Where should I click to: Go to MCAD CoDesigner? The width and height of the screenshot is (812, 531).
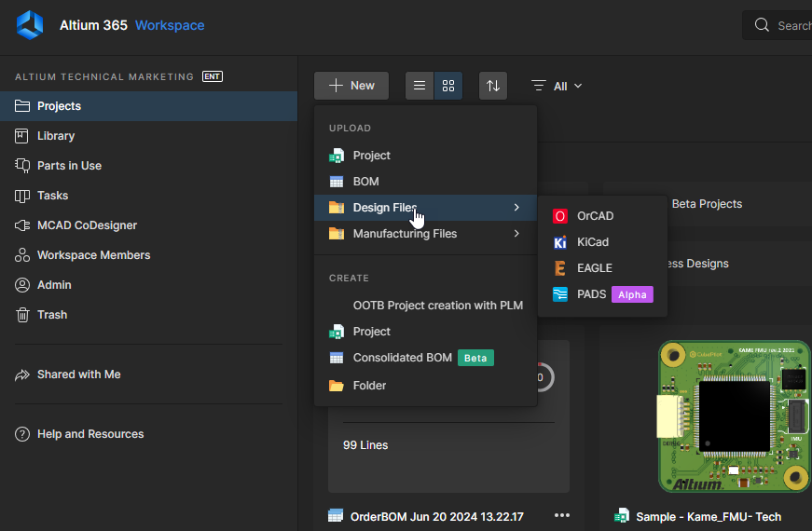pos(87,225)
